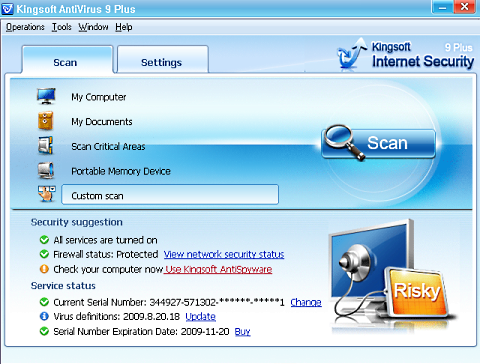Select the Scan Critical Areas option
The image size is (480, 364).
[x=108, y=146]
